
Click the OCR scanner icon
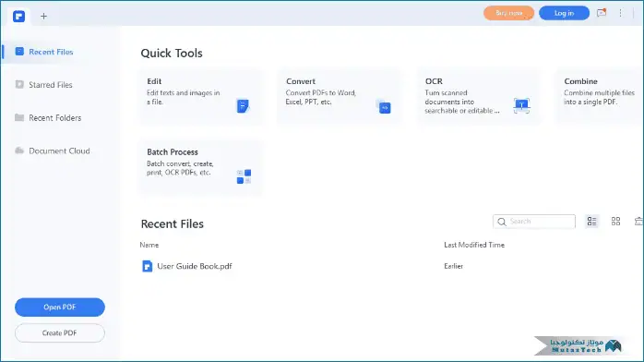coord(521,106)
